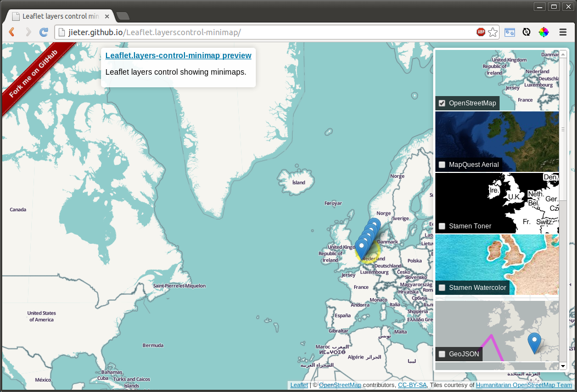This screenshot has height=392, width=577.
Task: Enable the Stamen Toner layer
Action: point(441,226)
